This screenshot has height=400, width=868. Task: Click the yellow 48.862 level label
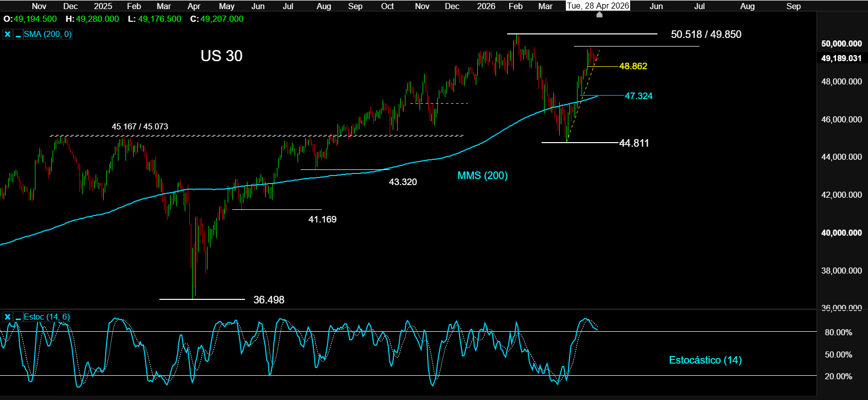633,66
